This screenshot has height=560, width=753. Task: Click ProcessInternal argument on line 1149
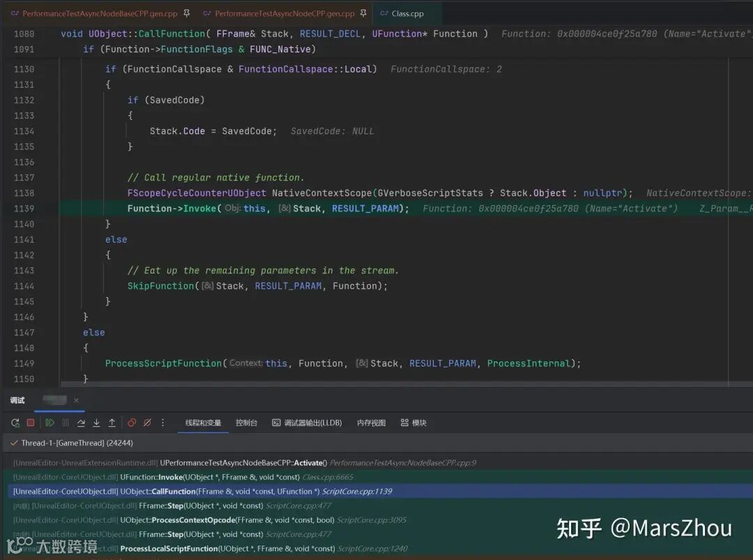[x=528, y=363]
